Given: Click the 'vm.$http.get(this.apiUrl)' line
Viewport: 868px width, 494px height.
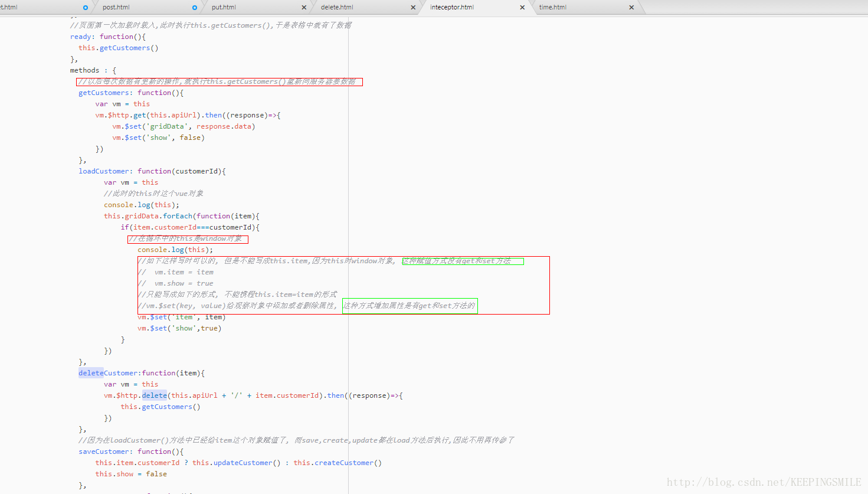Looking at the screenshot, I should tap(188, 115).
